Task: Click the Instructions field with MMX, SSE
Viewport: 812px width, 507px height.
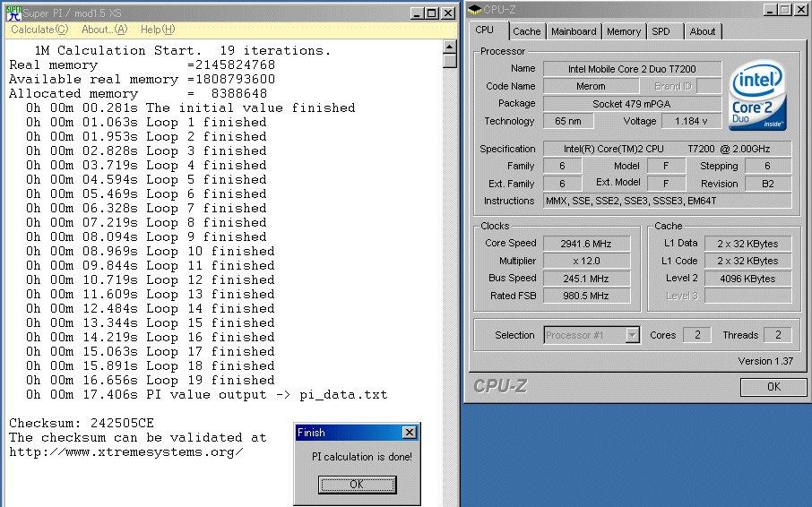Action: tap(667, 201)
